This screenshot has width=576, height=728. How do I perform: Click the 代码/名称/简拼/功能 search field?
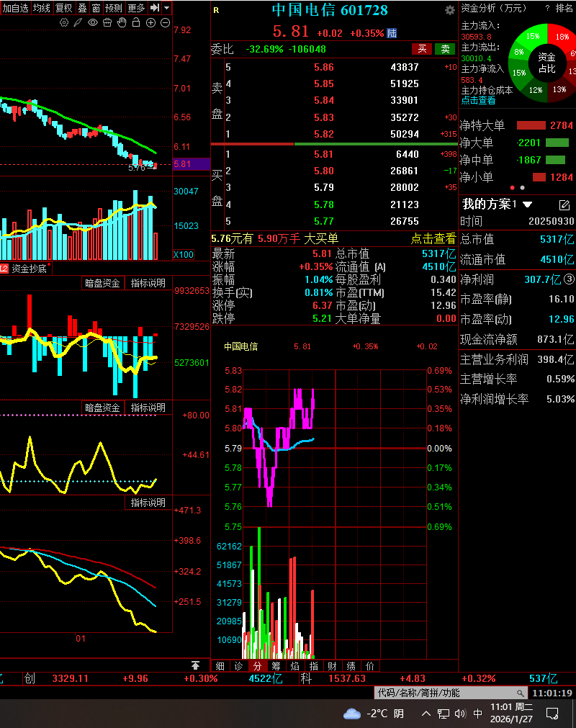[x=451, y=693]
